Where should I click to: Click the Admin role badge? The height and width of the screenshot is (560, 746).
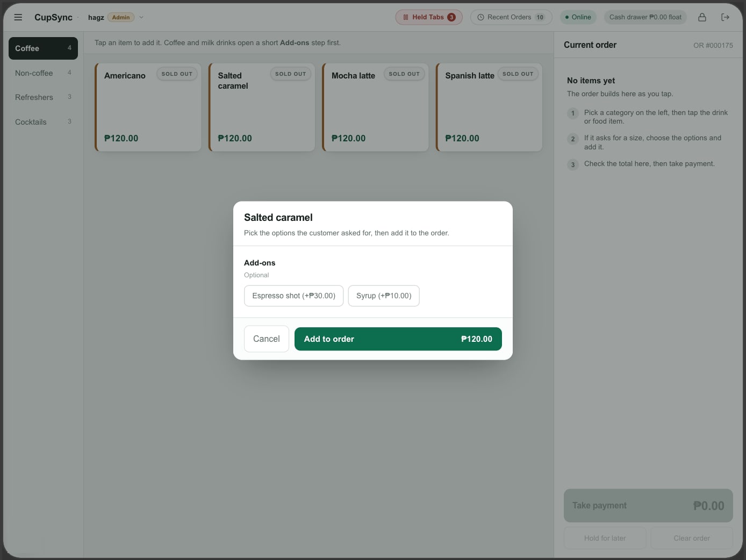click(121, 17)
